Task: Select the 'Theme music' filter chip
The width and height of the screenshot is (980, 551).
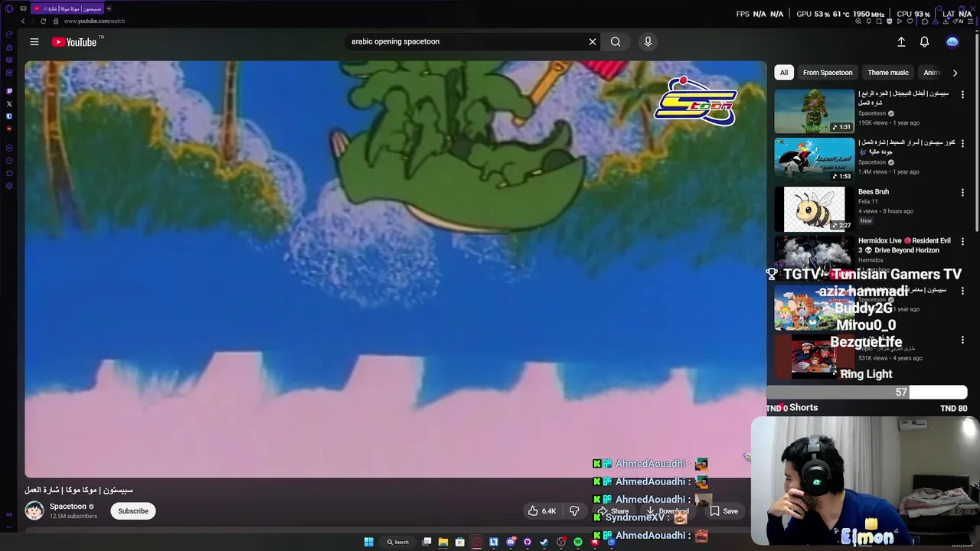Action: point(888,73)
